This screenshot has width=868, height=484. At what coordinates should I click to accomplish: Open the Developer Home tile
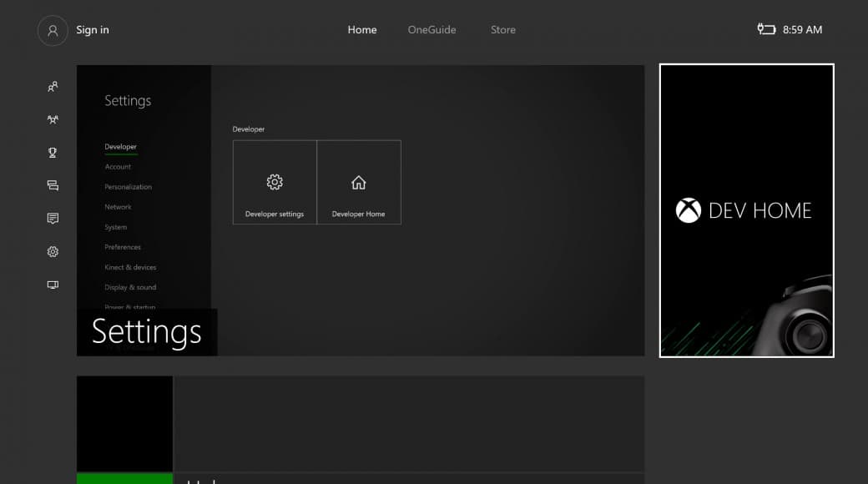(x=359, y=182)
